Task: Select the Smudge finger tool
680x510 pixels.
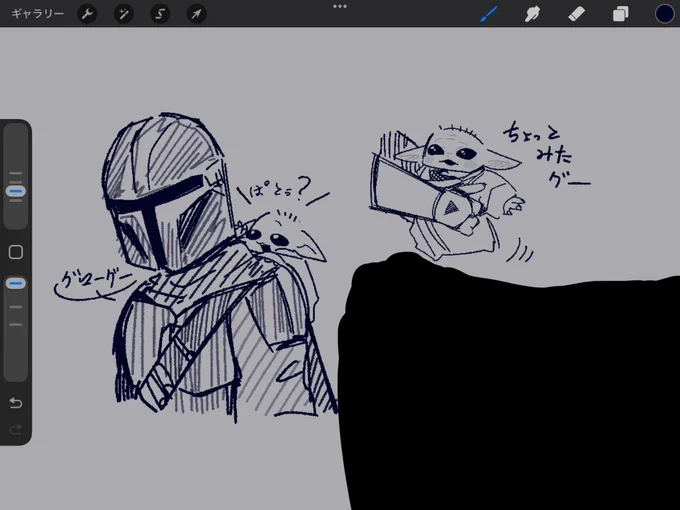Action: coord(532,14)
